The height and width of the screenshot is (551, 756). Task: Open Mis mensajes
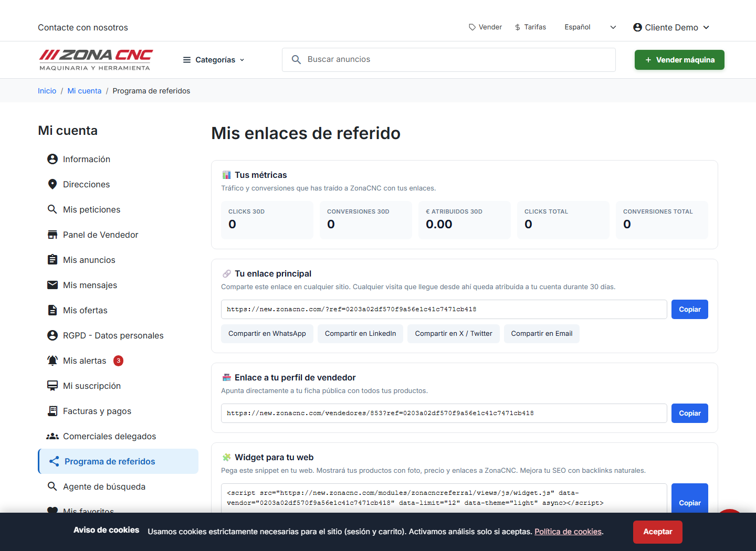click(118, 285)
